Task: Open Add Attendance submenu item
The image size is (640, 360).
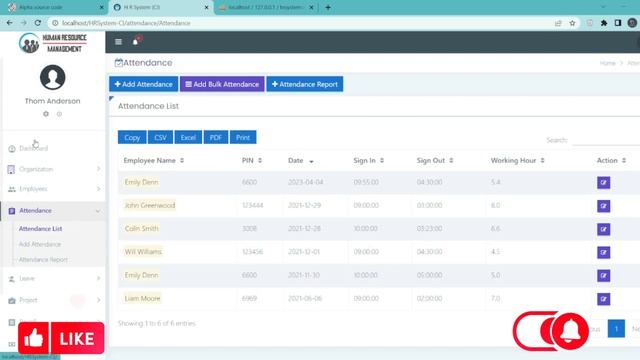Action: point(40,244)
